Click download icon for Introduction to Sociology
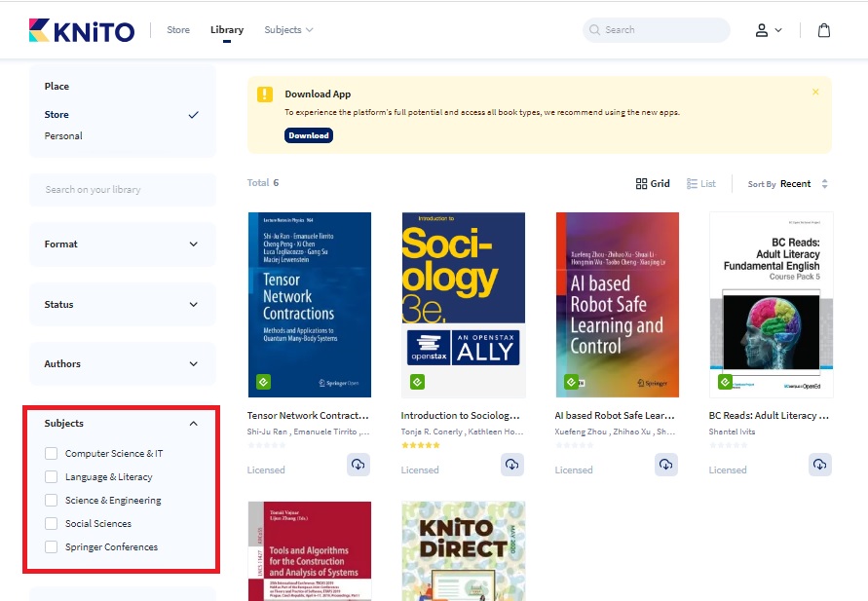Image resolution: width=868 pixels, height=601 pixels. (512, 465)
